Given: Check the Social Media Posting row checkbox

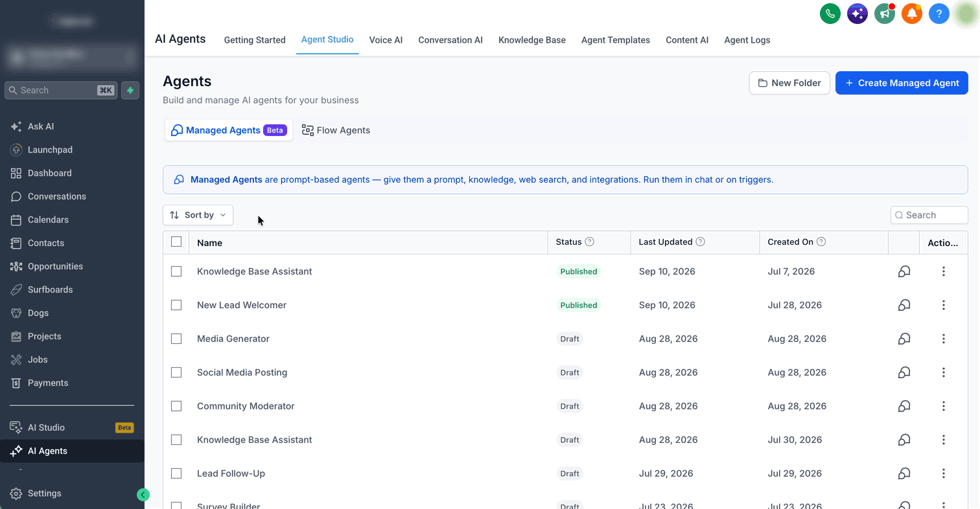Looking at the screenshot, I should pyautogui.click(x=176, y=372).
